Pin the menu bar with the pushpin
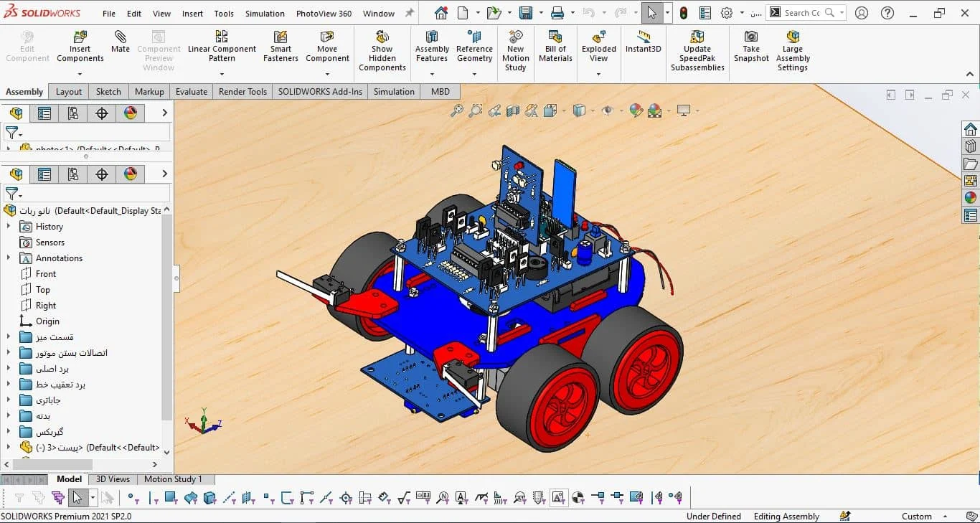This screenshot has width=980, height=523. pyautogui.click(x=410, y=13)
